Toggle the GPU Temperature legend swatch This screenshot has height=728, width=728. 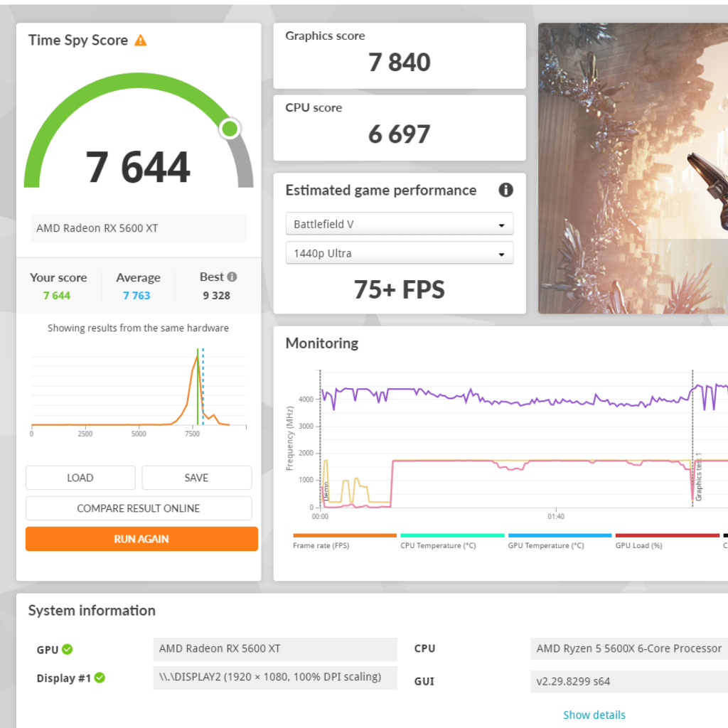click(x=560, y=535)
